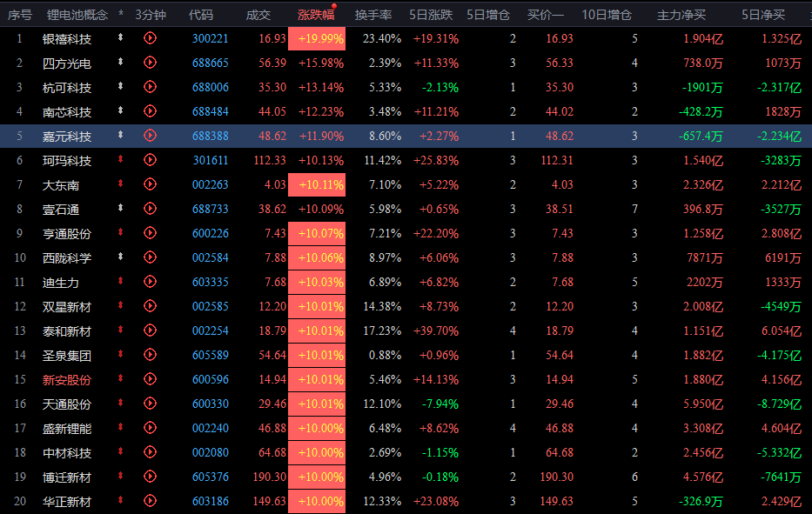
Task: Click the white marker icon beside 四方光电
Action: 120,62
